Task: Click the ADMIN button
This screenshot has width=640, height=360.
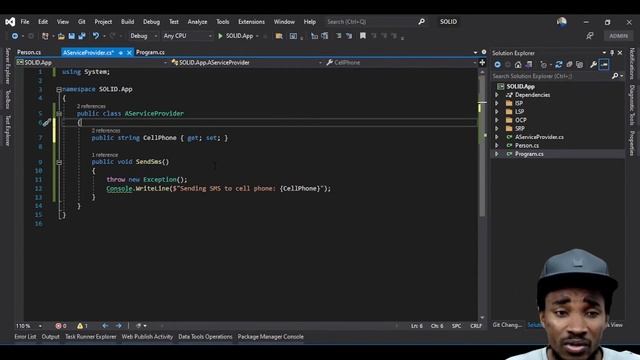Action: coord(618,36)
